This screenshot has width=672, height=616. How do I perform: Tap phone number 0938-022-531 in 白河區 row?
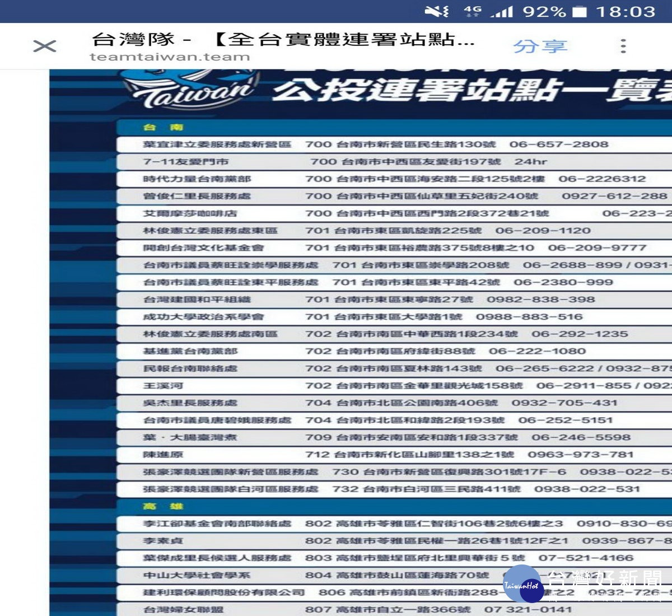(x=586, y=489)
